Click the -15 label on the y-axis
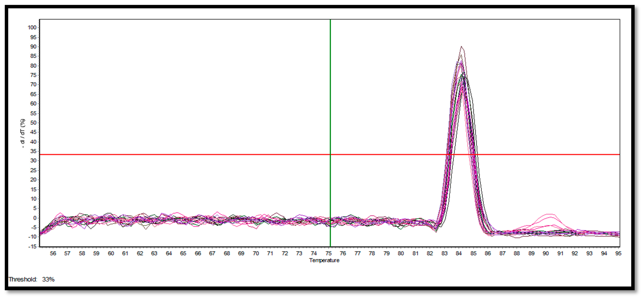 point(32,247)
